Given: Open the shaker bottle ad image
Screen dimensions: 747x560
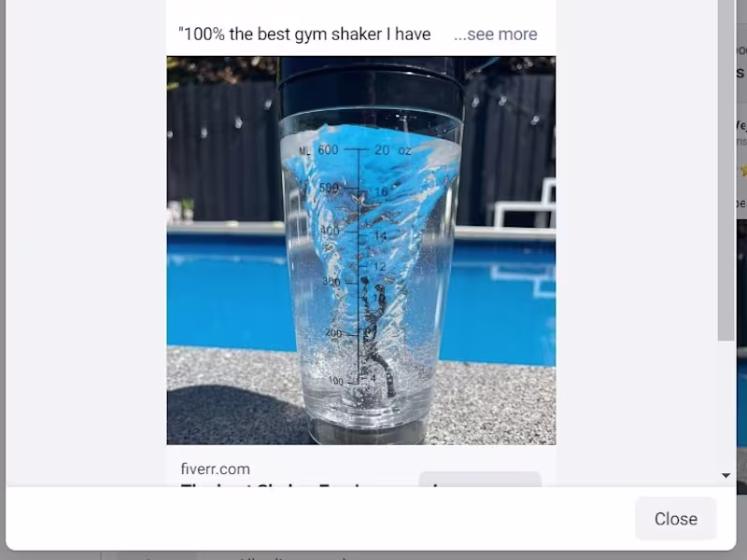Looking at the screenshot, I should click(x=361, y=250).
